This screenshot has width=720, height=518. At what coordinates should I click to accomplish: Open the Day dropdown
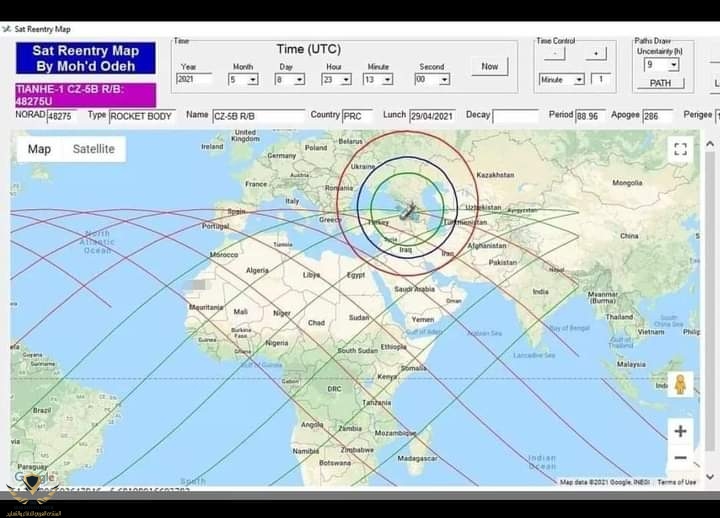pyautogui.click(x=298, y=79)
